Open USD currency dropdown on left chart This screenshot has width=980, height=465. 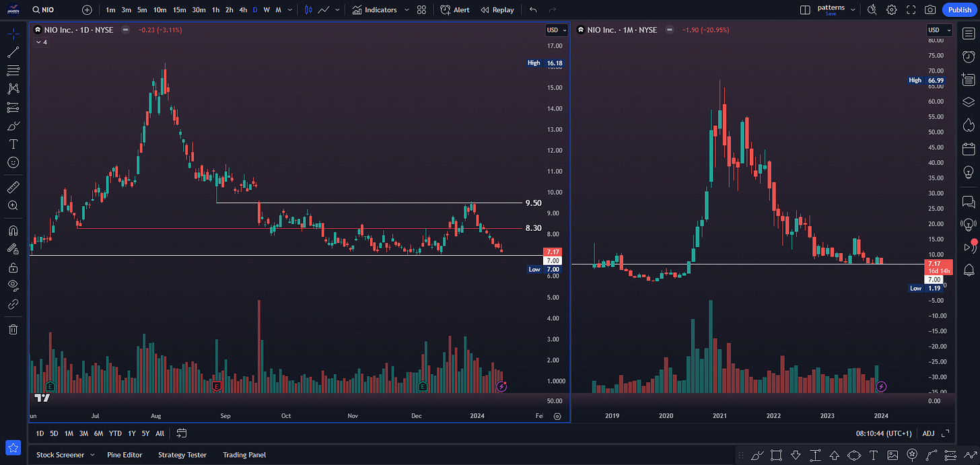(x=557, y=30)
